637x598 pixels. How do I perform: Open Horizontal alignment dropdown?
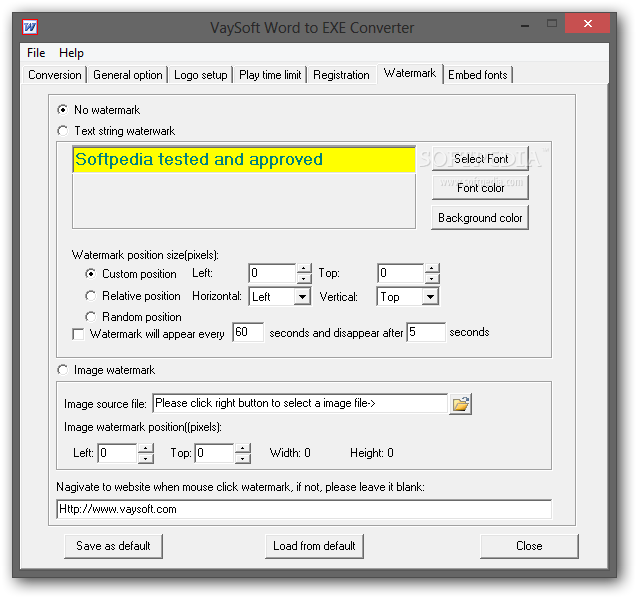pyautogui.click(x=302, y=297)
